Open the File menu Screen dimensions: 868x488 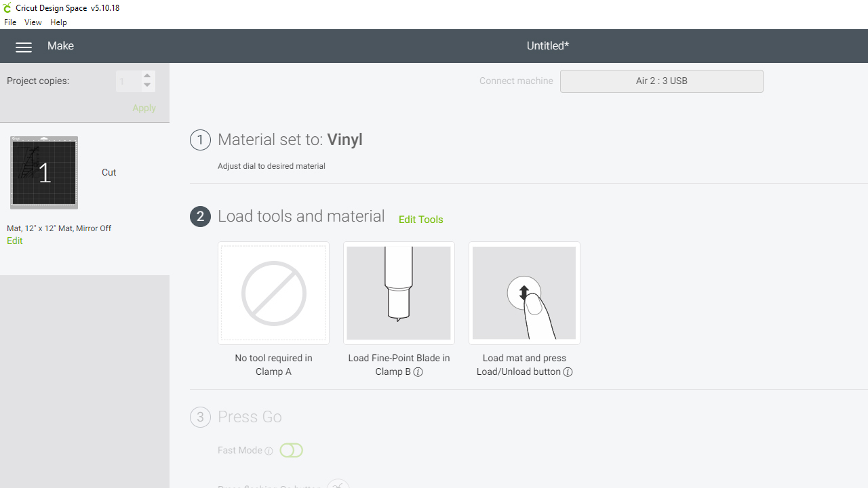click(10, 22)
